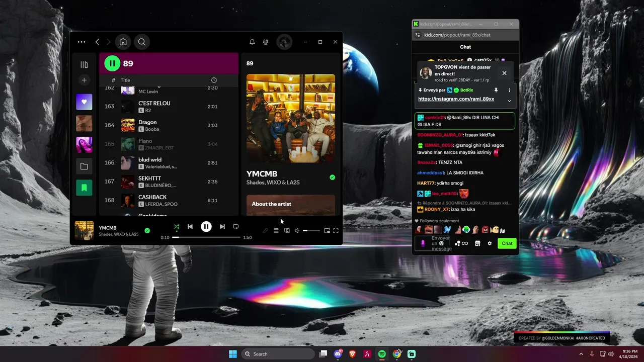This screenshot has width=644, height=362.
Task: Select the greyed Piano track
Action: [169, 144]
